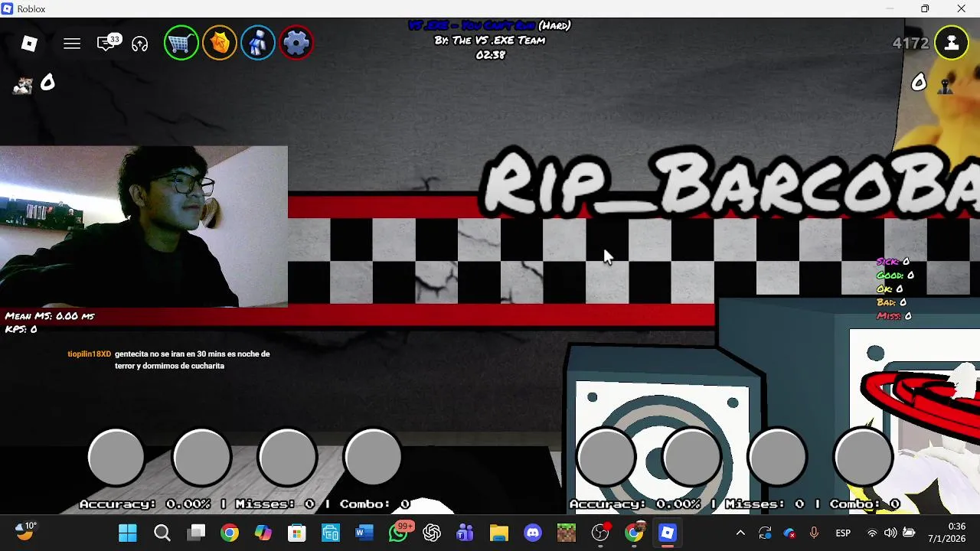Open the Windows Start menu
The width and height of the screenshot is (980, 551).
coord(128,533)
